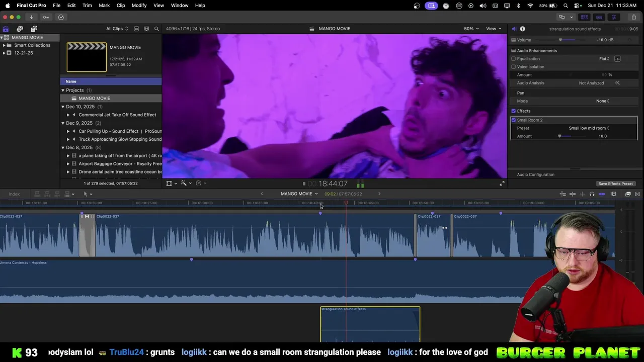This screenshot has height=362, width=644.
Task: Open the viewer View dropdown
Action: 493,29
